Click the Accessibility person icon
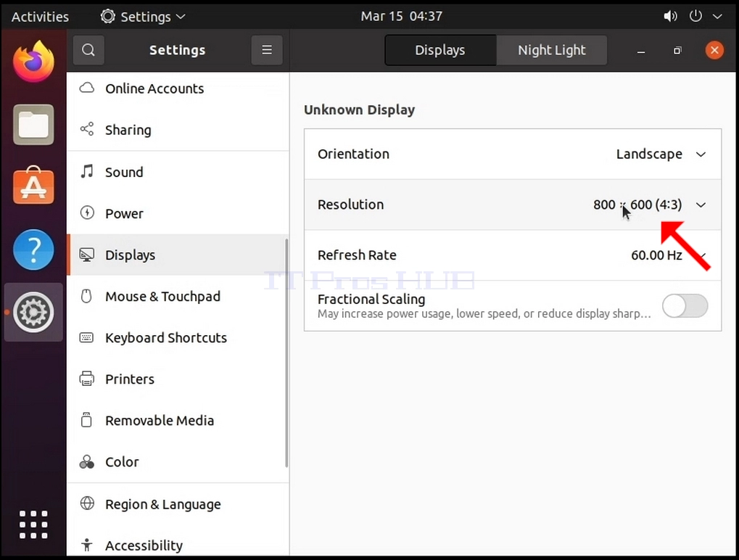The image size is (739, 560). click(x=87, y=545)
